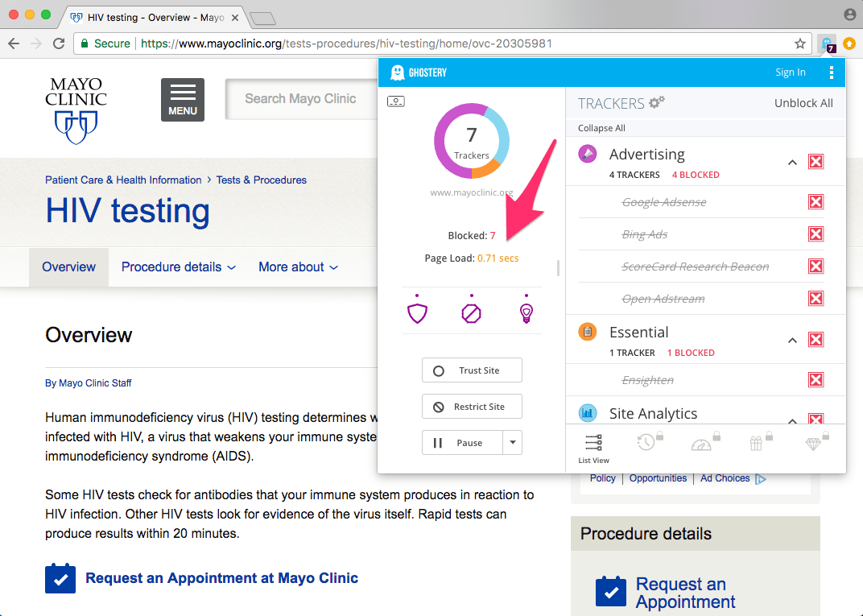Select the List View icon
The height and width of the screenshot is (616, 863).
[x=593, y=448]
